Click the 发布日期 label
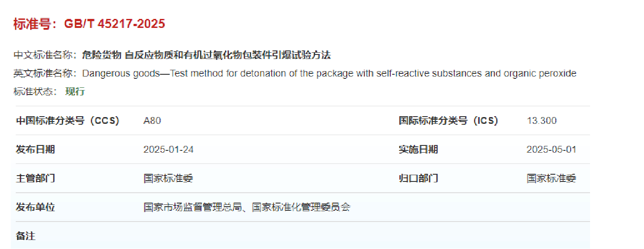 click(x=35, y=149)
